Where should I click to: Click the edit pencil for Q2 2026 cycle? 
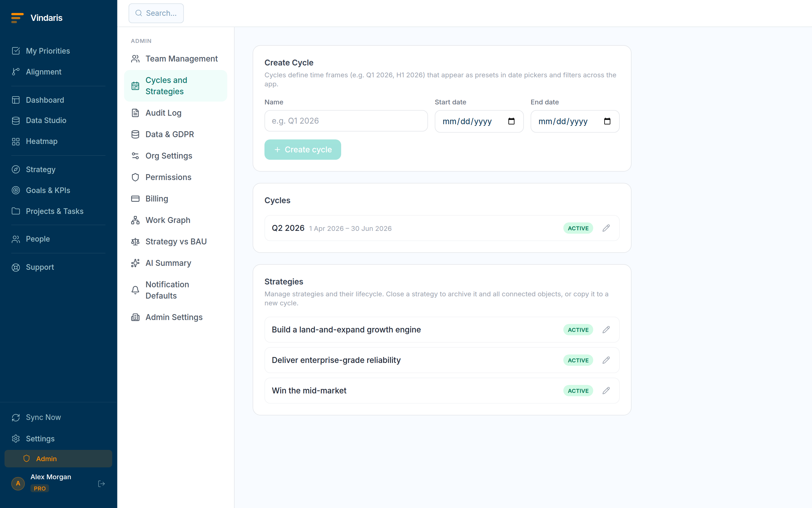point(606,228)
